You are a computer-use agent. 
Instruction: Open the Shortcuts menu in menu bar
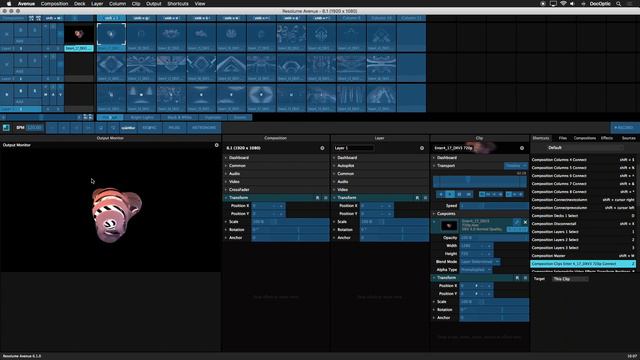point(178,4)
